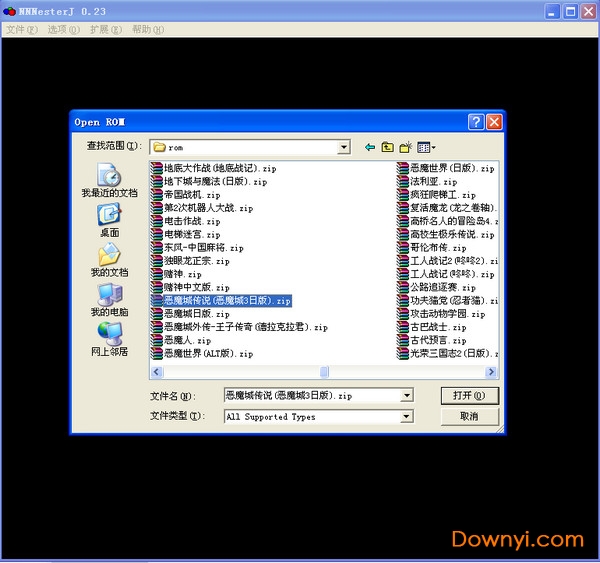Select 复活魔龙(龙之卷轴) file

(x=447, y=208)
